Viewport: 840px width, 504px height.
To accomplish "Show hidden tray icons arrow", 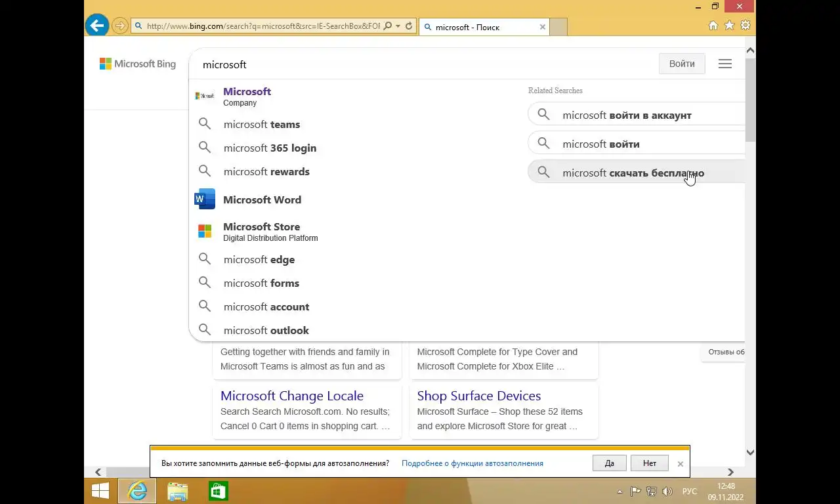I will (x=619, y=492).
